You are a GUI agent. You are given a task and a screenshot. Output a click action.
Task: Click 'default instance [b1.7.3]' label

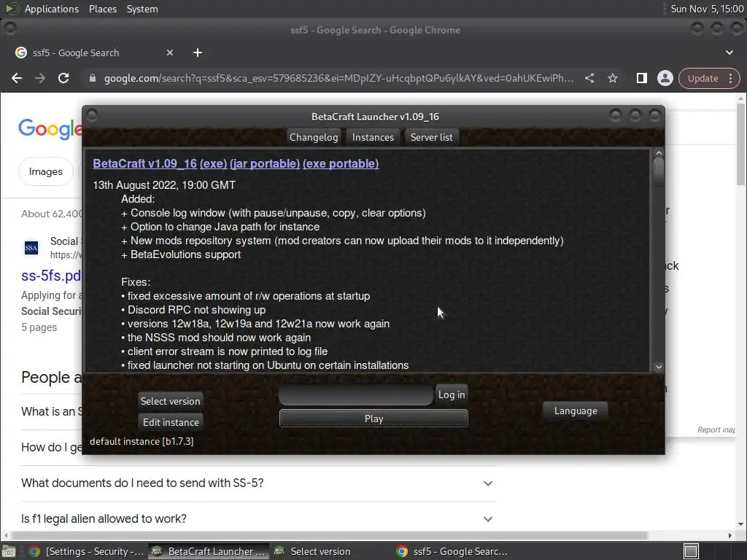pos(142,441)
